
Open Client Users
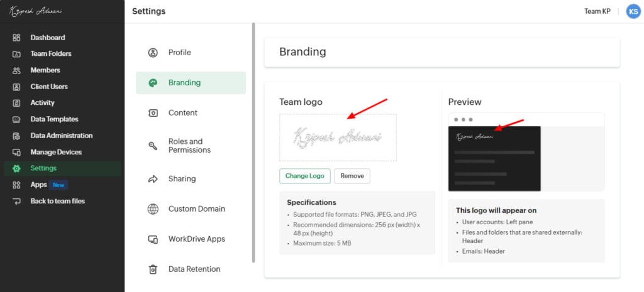point(49,87)
